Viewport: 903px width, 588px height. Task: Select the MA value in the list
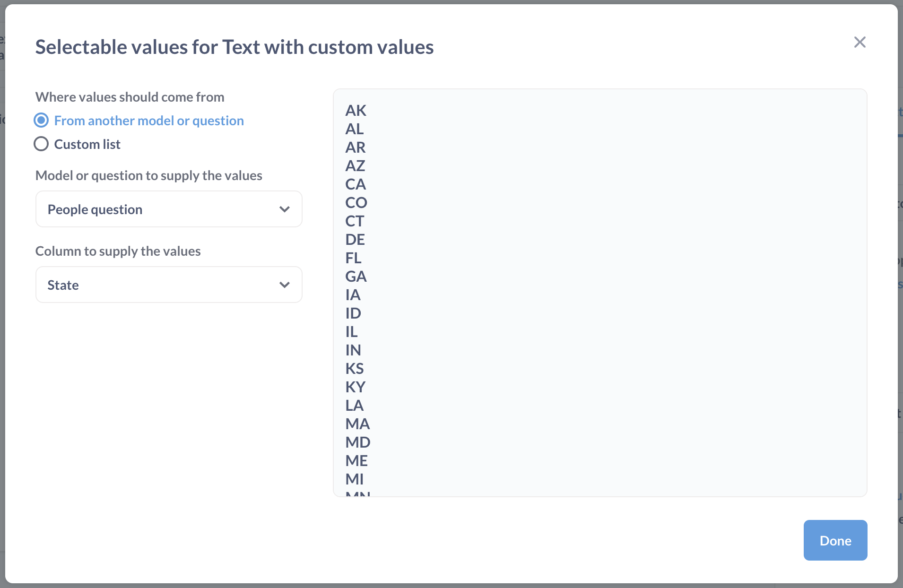point(357,424)
